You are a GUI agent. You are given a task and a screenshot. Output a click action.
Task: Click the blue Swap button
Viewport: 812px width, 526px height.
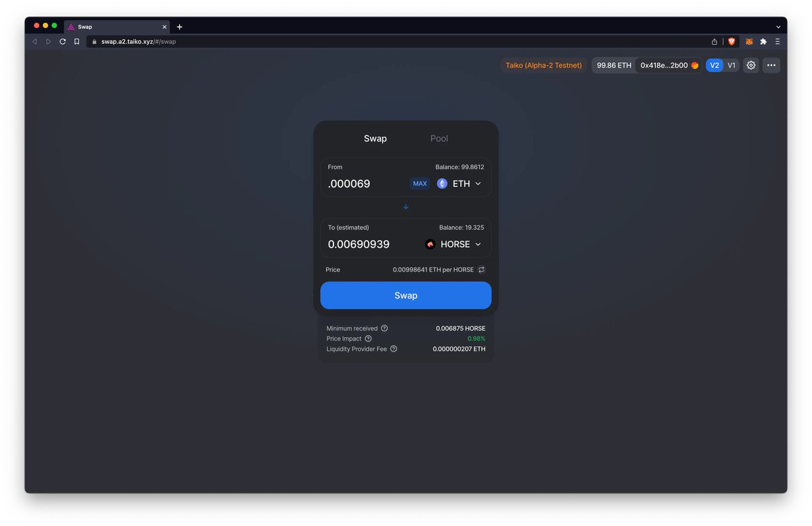406,295
